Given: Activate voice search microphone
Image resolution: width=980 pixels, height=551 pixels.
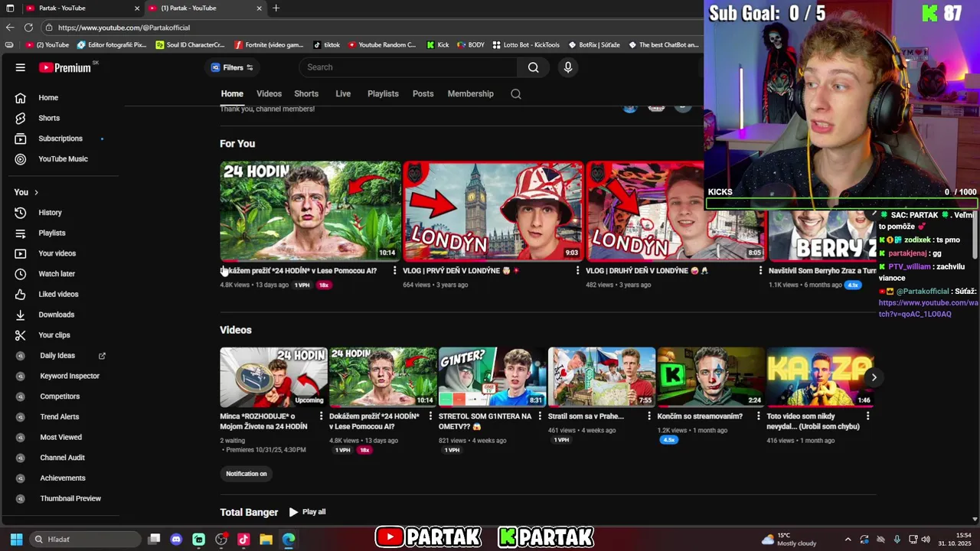Looking at the screenshot, I should 567,67.
